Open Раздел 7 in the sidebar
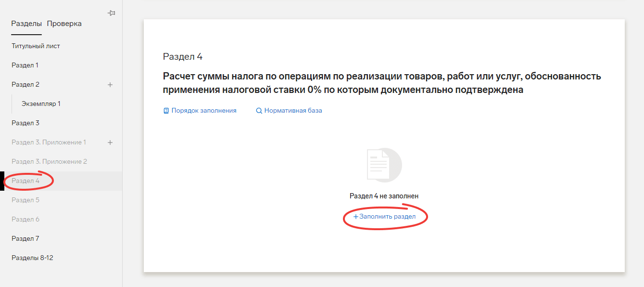This screenshot has width=644, height=287. (25, 239)
